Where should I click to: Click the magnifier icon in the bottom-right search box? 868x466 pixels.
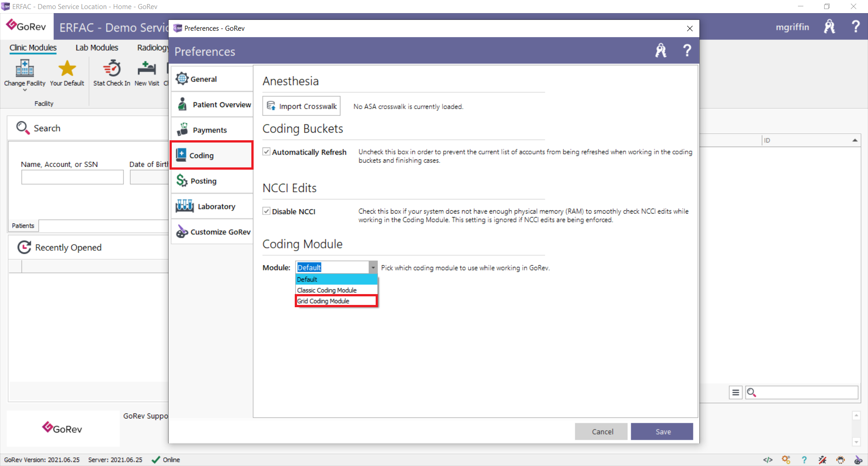point(751,392)
